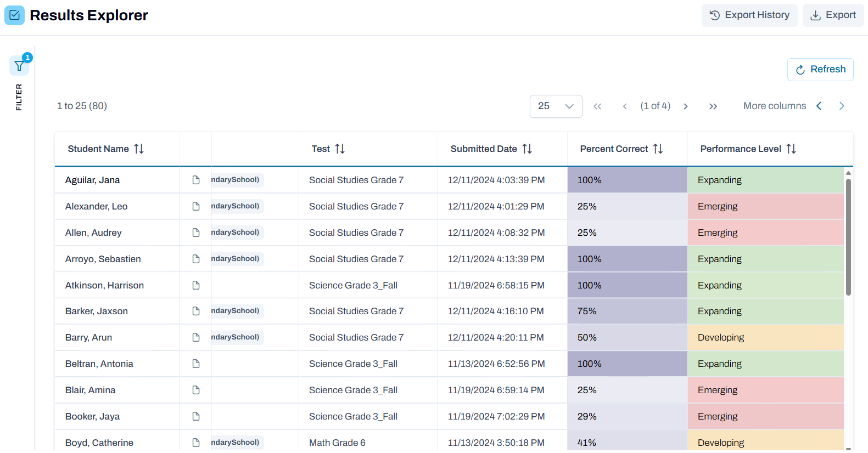Sort by Student Name column arrows
Viewport: 868px width, 453px height.
[139, 149]
